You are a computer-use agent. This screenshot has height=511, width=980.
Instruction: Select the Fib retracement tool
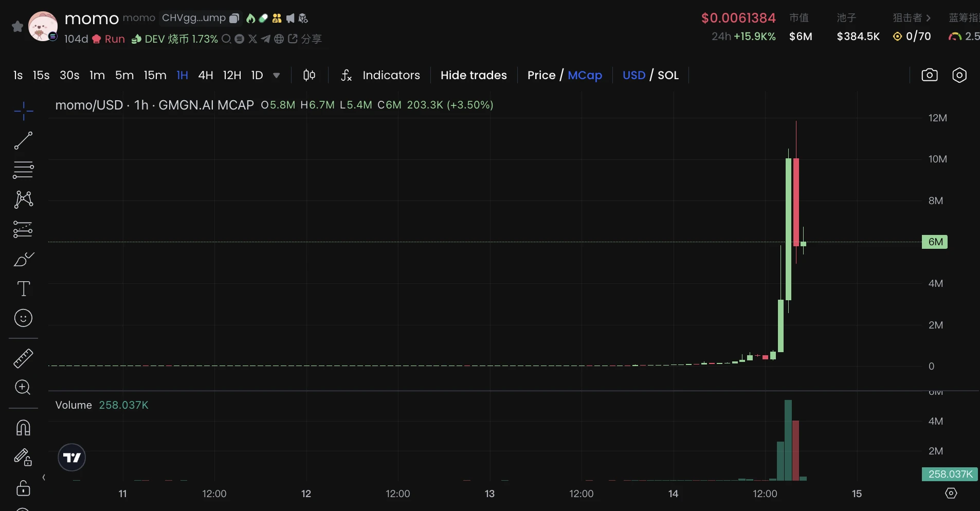point(23,170)
